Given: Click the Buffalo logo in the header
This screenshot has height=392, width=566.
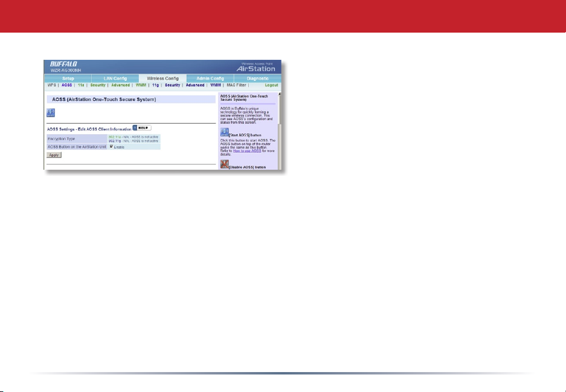Looking at the screenshot, I should coord(63,64).
